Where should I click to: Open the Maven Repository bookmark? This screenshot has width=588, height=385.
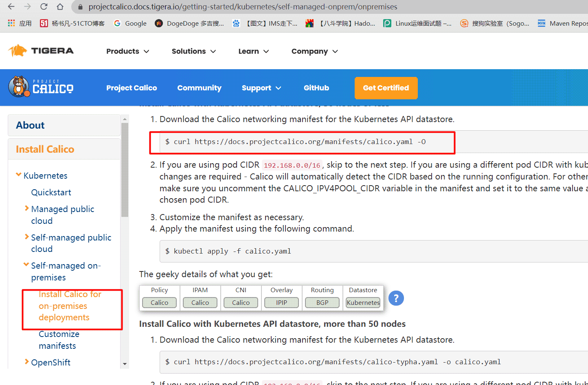563,23
